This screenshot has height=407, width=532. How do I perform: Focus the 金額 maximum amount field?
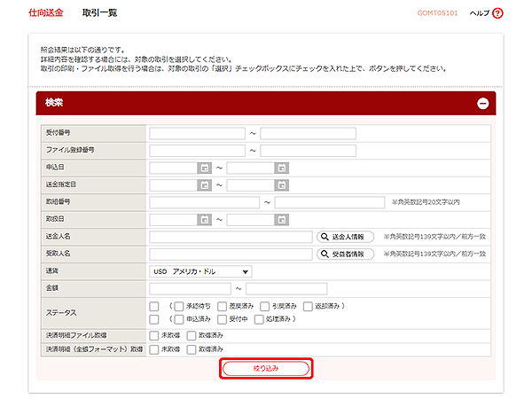coord(286,289)
